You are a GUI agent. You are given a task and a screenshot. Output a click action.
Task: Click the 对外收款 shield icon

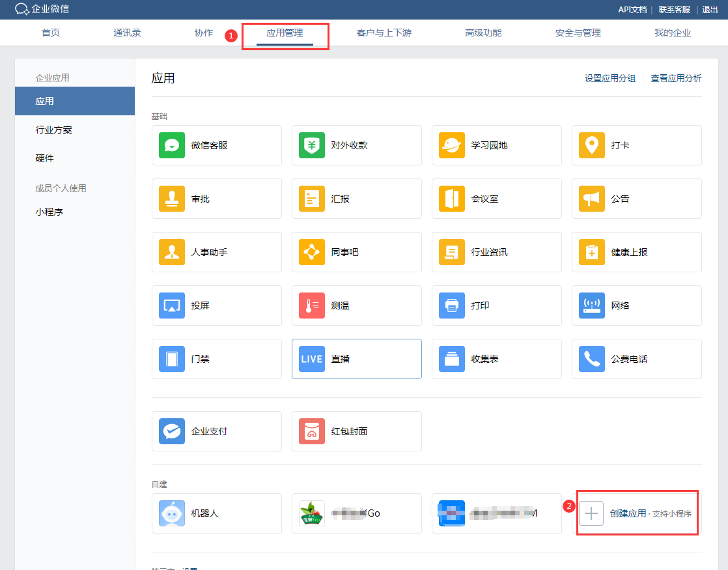(312, 145)
